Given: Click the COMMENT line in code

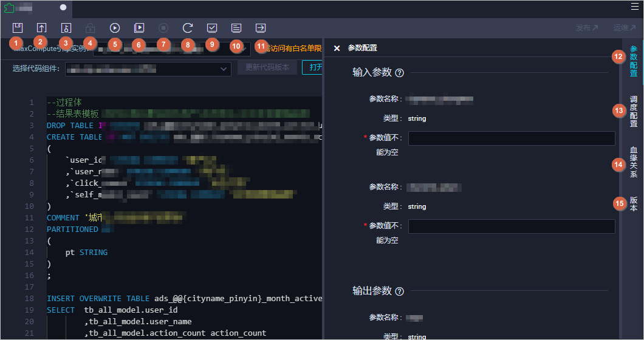Looking at the screenshot, I should [116, 217].
